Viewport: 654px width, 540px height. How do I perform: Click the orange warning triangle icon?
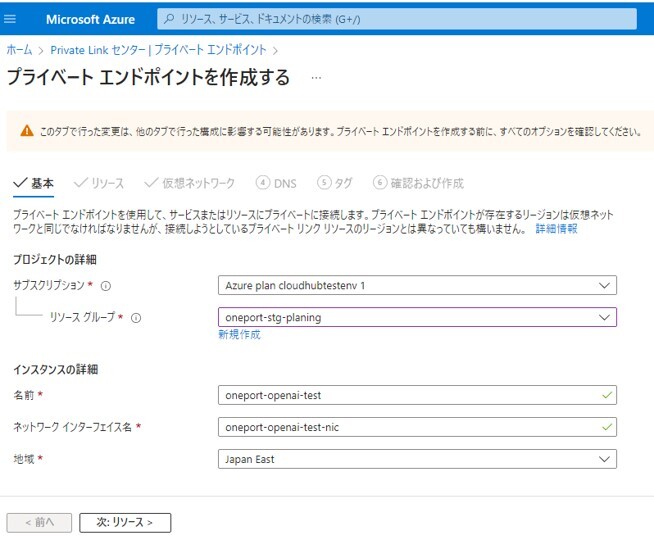[x=27, y=131]
